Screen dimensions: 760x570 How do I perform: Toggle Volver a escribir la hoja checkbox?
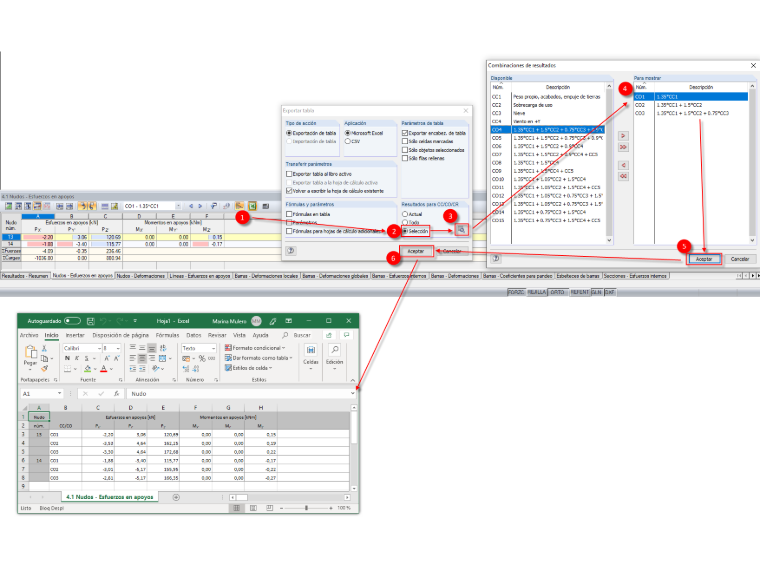pos(289,191)
